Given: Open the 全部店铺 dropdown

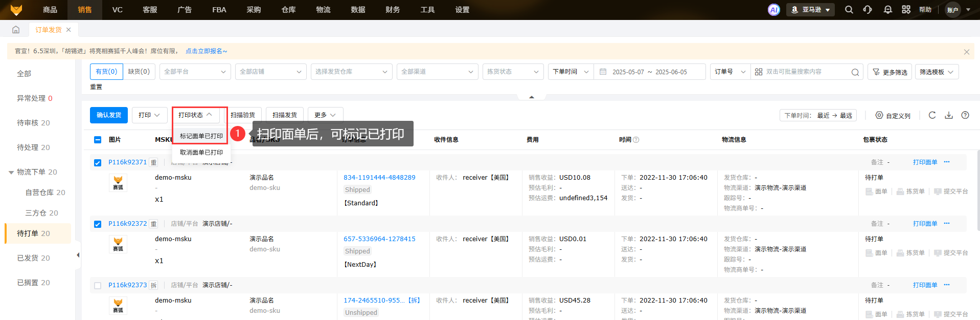Looking at the screenshot, I should click(271, 72).
